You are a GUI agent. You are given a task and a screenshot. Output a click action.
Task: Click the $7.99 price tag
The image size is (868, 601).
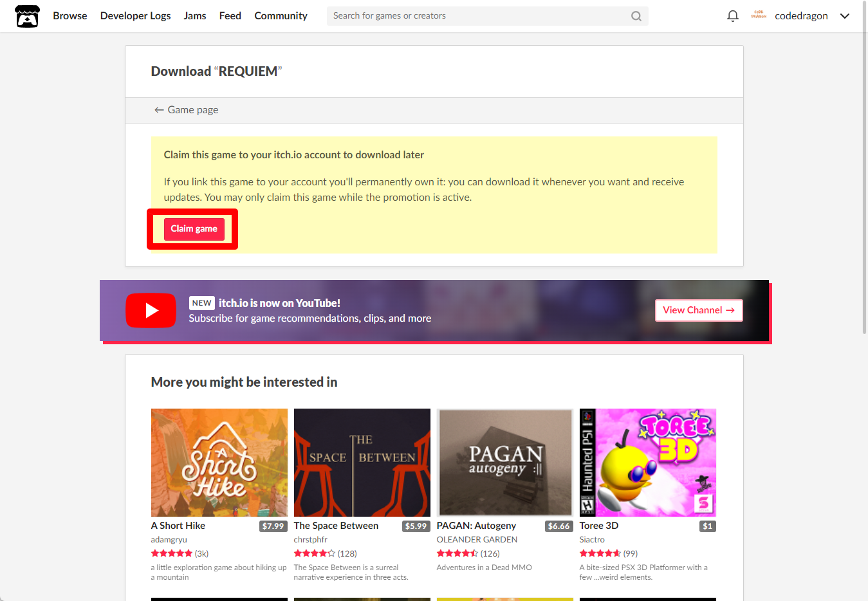(273, 526)
